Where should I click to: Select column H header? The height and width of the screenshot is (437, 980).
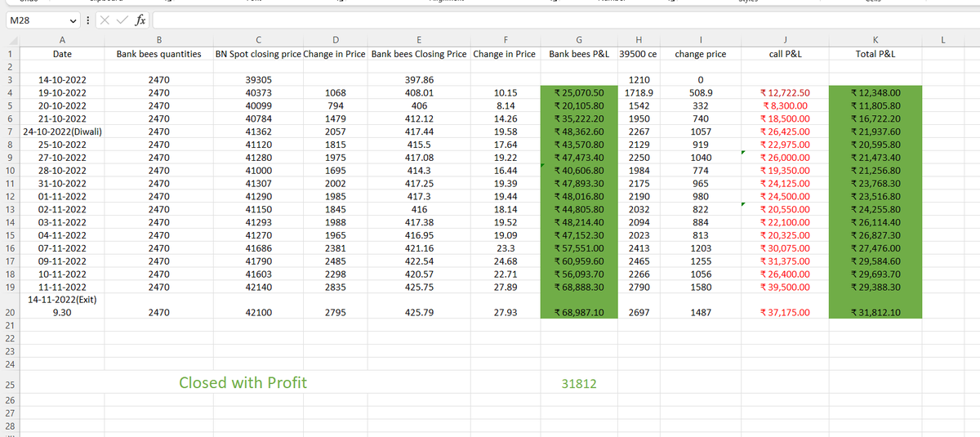tap(639, 38)
